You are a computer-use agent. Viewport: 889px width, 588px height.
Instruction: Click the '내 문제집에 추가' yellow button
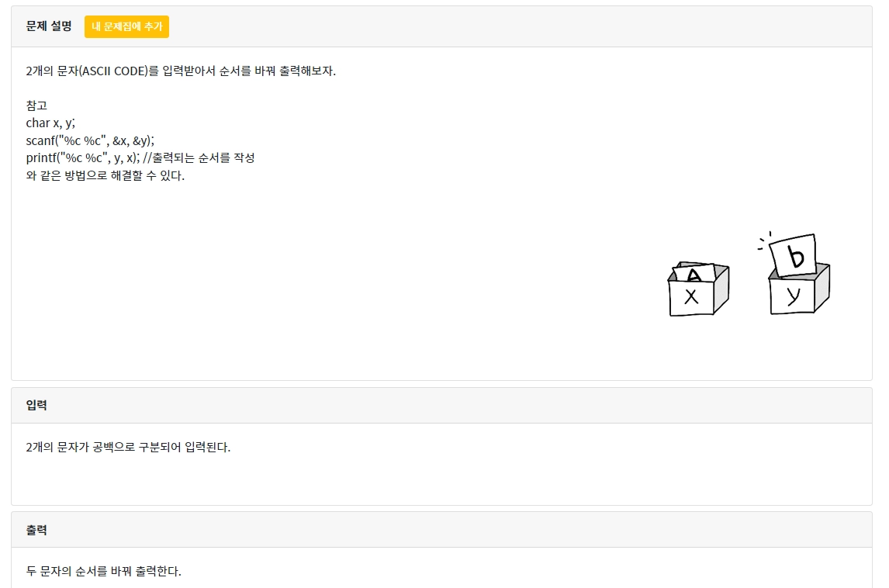[126, 26]
